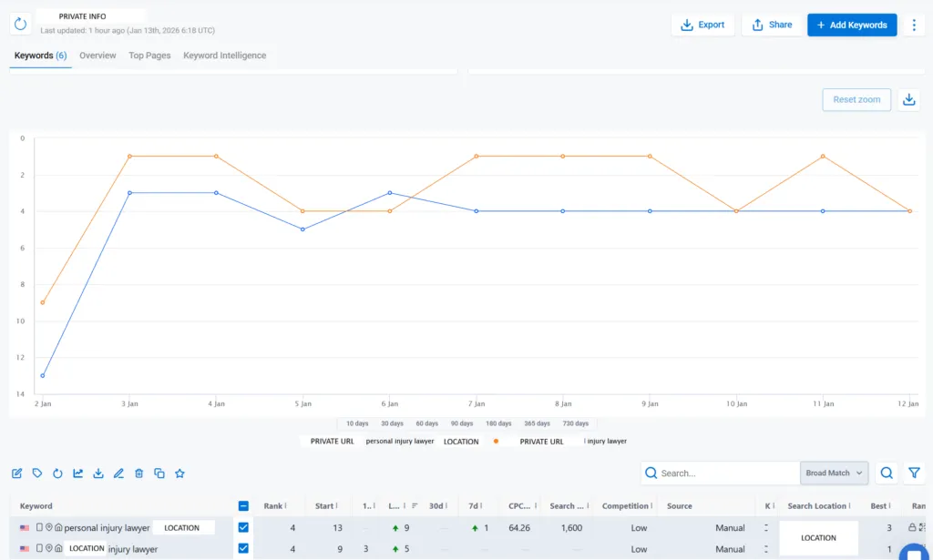Switch to the Keywords (6) tab
933x560 pixels.
(40, 56)
